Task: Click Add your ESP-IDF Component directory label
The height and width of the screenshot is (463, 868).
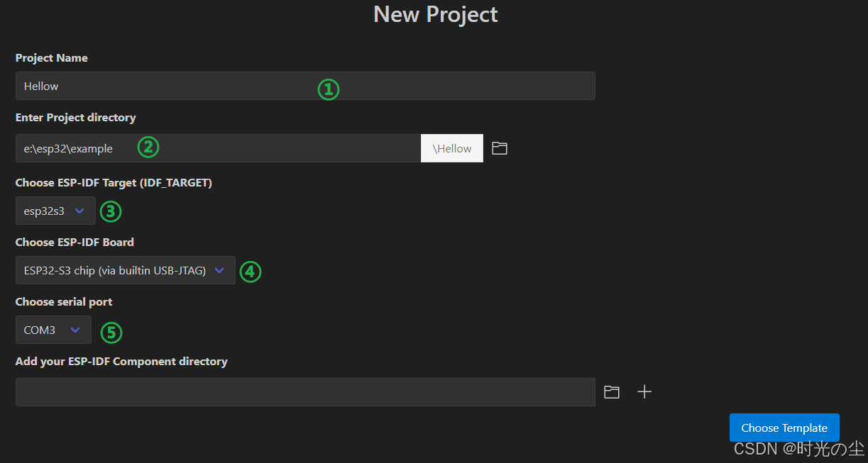Action: pyautogui.click(x=121, y=362)
